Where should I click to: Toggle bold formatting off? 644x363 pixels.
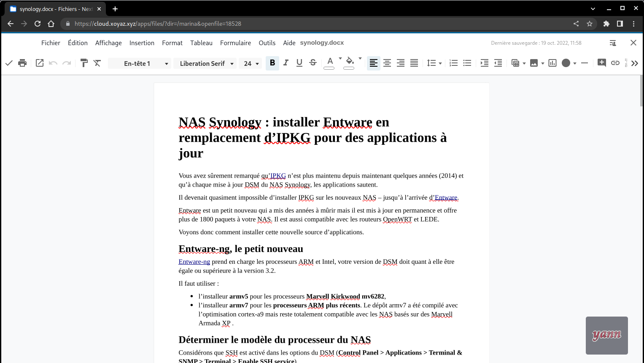pos(272,63)
